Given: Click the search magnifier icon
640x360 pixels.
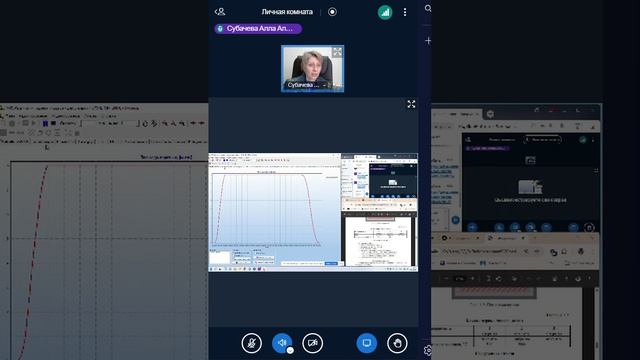Looking at the screenshot, I should tap(428, 8).
